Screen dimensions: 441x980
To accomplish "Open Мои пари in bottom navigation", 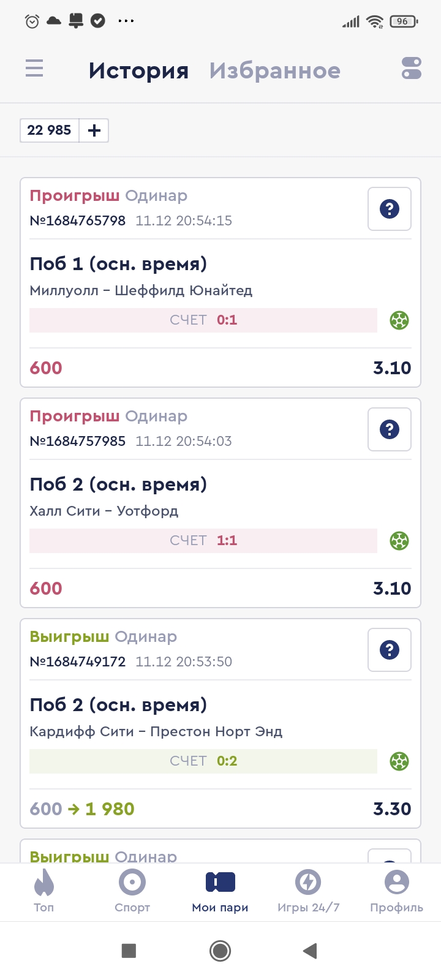I will pyautogui.click(x=221, y=891).
